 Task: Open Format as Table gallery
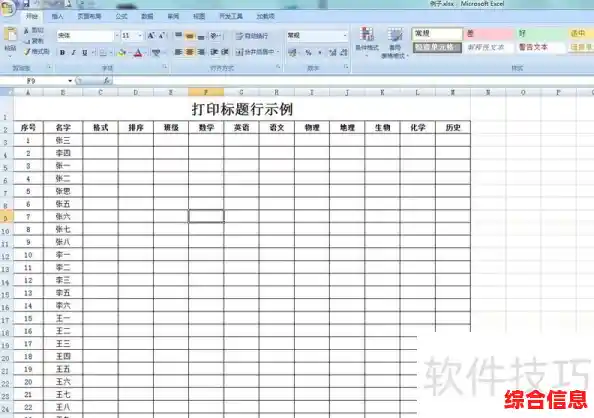click(x=395, y=42)
